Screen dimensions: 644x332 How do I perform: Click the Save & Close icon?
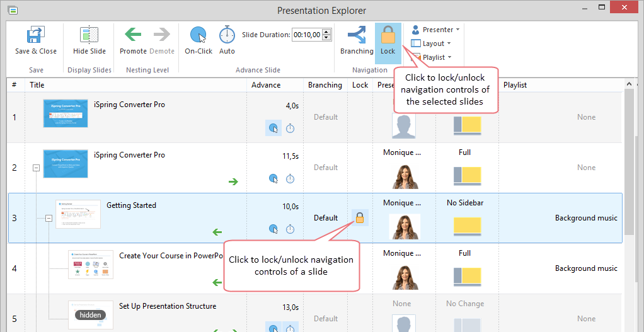tap(36, 35)
